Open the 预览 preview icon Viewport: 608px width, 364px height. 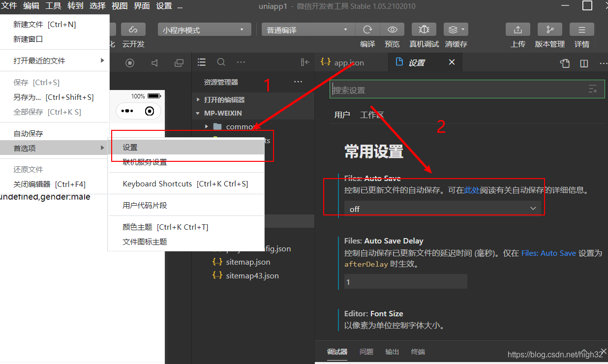(392, 29)
